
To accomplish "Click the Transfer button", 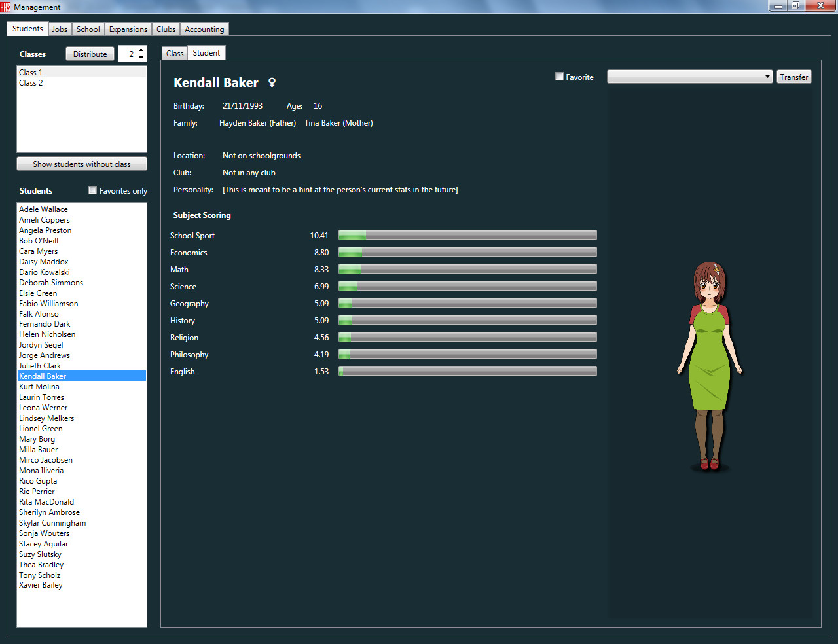I will [x=794, y=77].
